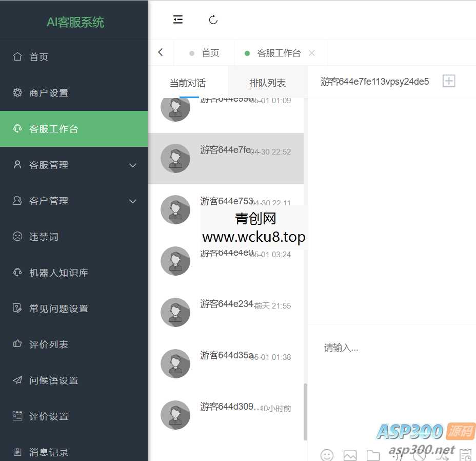
Task: Refresh the page with reload icon
Action: [x=213, y=20]
